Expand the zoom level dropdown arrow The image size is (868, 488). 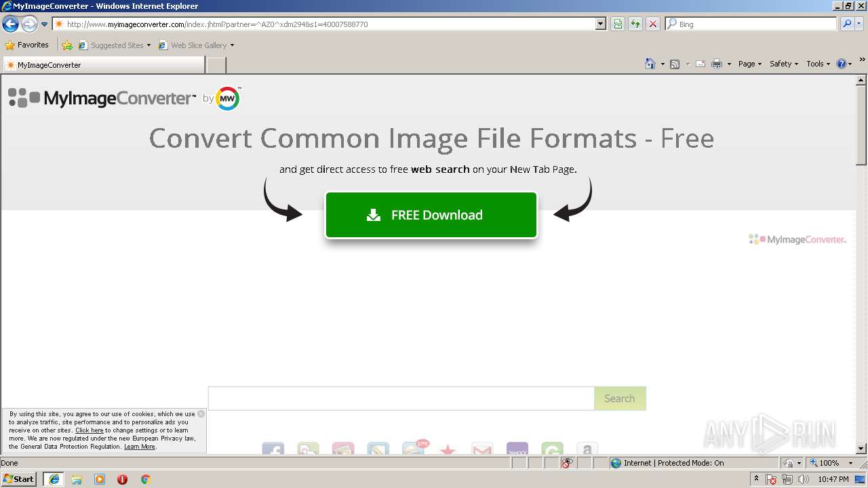click(851, 463)
